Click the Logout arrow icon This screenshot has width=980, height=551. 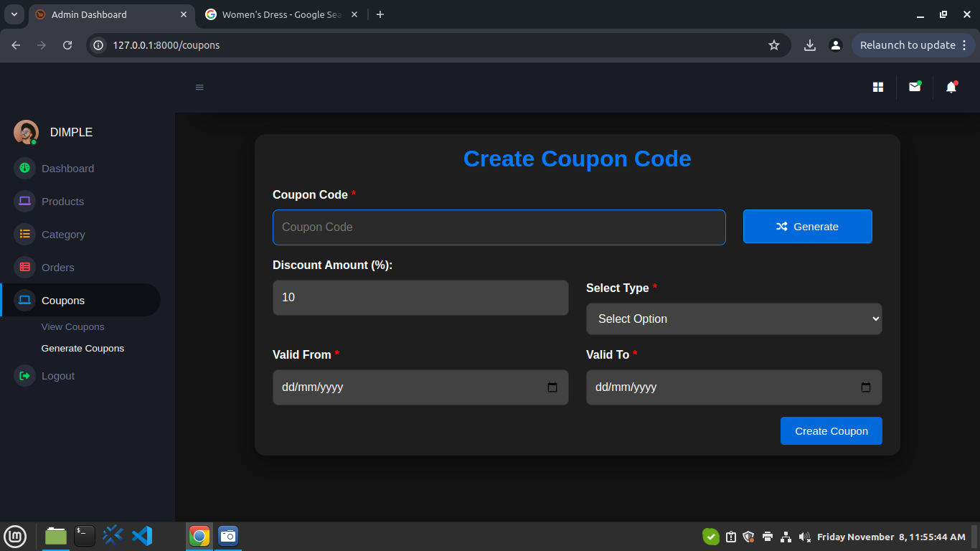(x=24, y=375)
